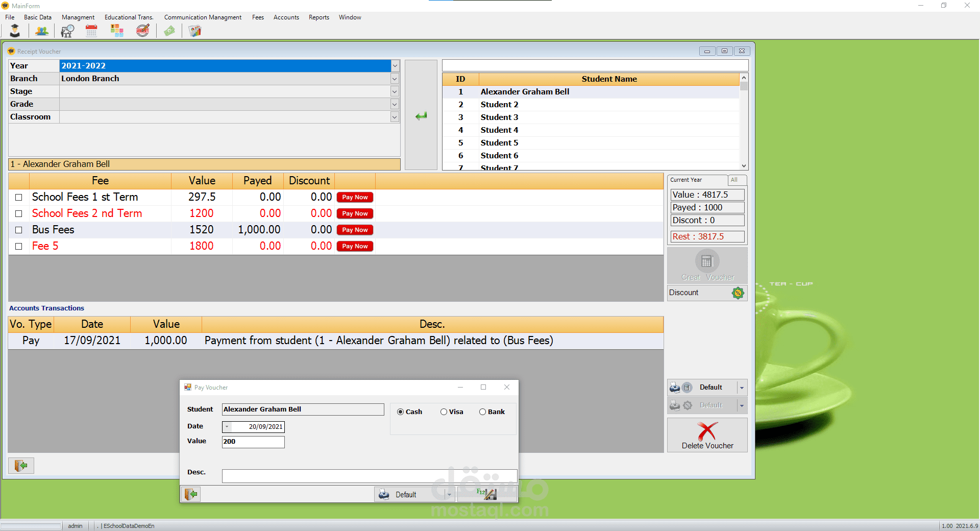Select the Visa payment radio button

coord(444,412)
